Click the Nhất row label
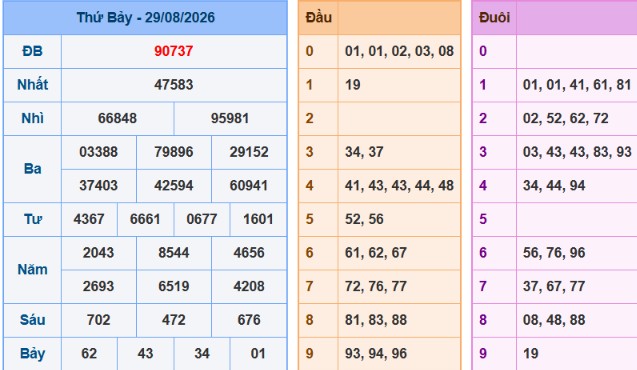Screen dimensions: 637x370 click(x=32, y=85)
